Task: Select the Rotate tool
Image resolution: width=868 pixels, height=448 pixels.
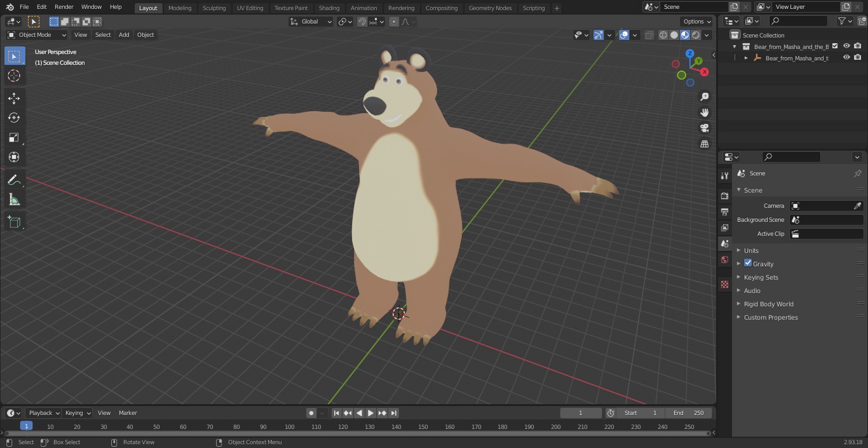Action: [14, 118]
